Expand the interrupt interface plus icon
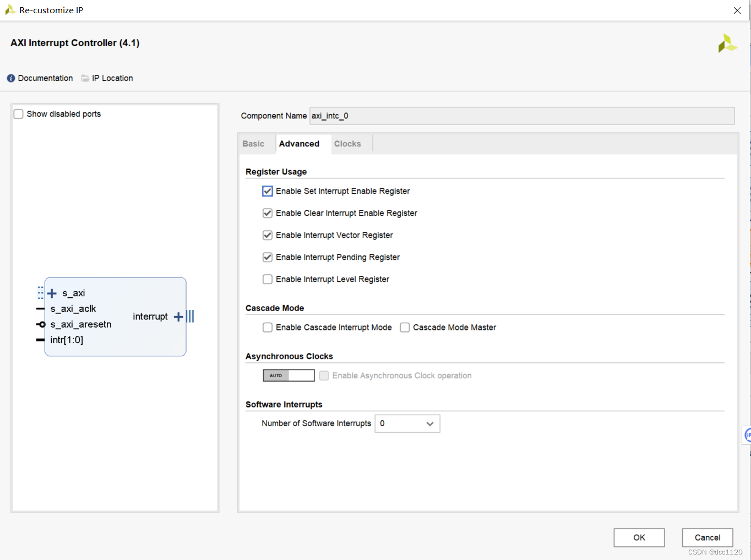Screen dimensions: 751x560 pyautogui.click(x=178, y=317)
